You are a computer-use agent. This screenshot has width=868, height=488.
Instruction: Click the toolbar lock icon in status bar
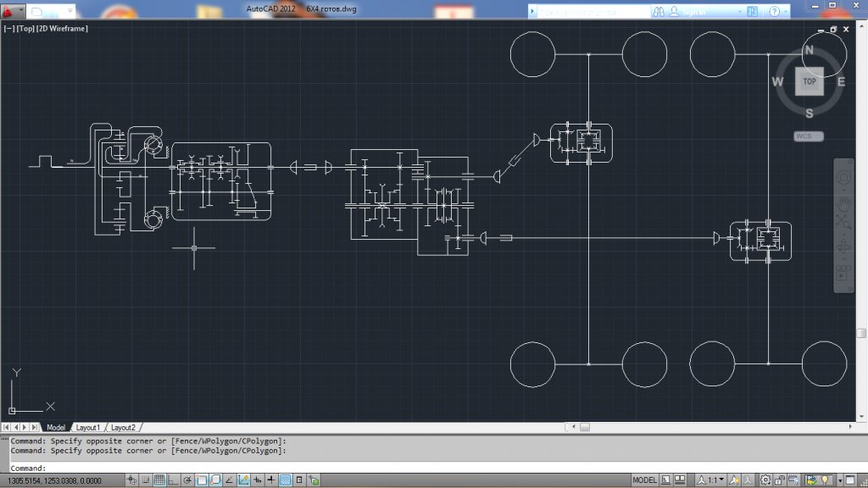(x=781, y=480)
